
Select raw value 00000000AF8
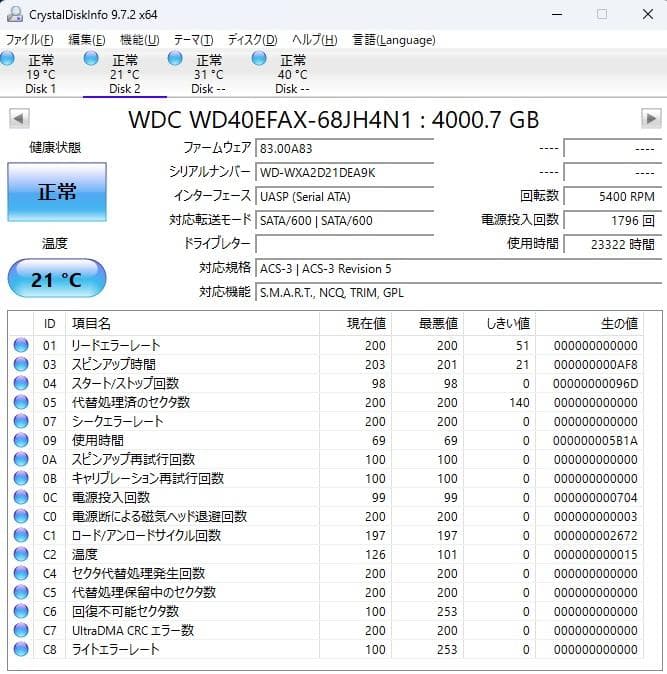595,365
